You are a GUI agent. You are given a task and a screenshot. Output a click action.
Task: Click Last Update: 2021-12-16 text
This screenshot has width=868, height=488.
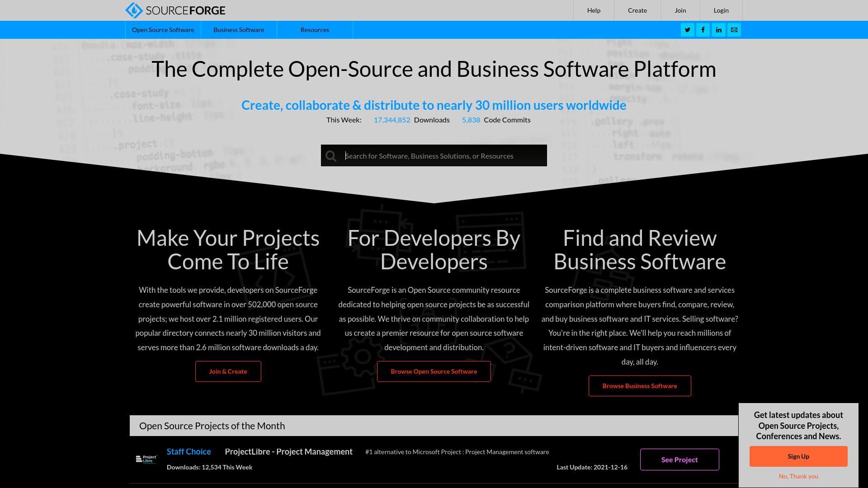pos(592,467)
